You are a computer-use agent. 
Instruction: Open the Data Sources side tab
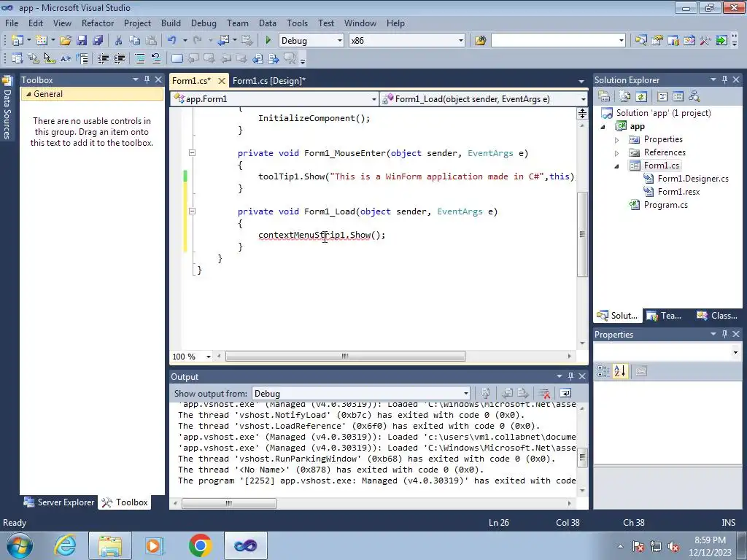click(7, 108)
